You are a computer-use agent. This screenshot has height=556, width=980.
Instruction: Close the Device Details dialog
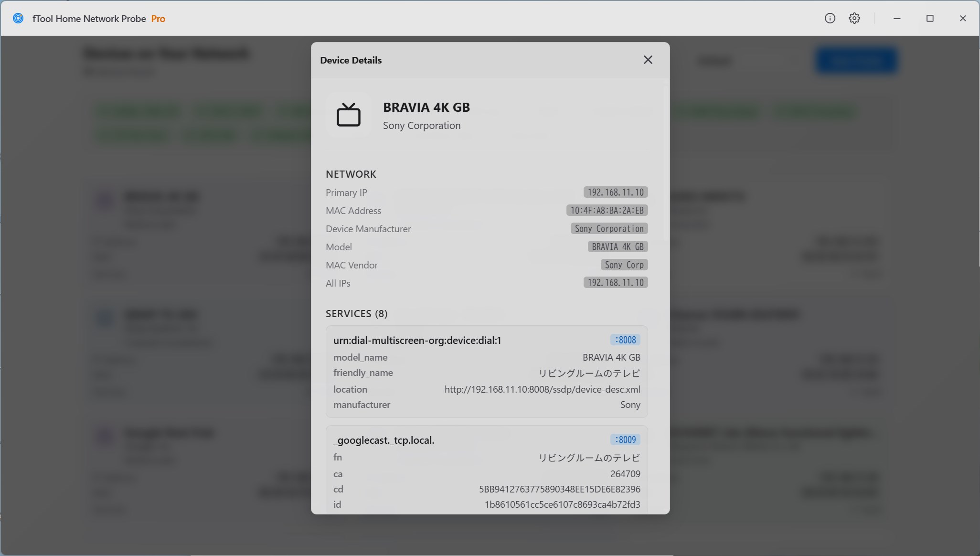[648, 60]
